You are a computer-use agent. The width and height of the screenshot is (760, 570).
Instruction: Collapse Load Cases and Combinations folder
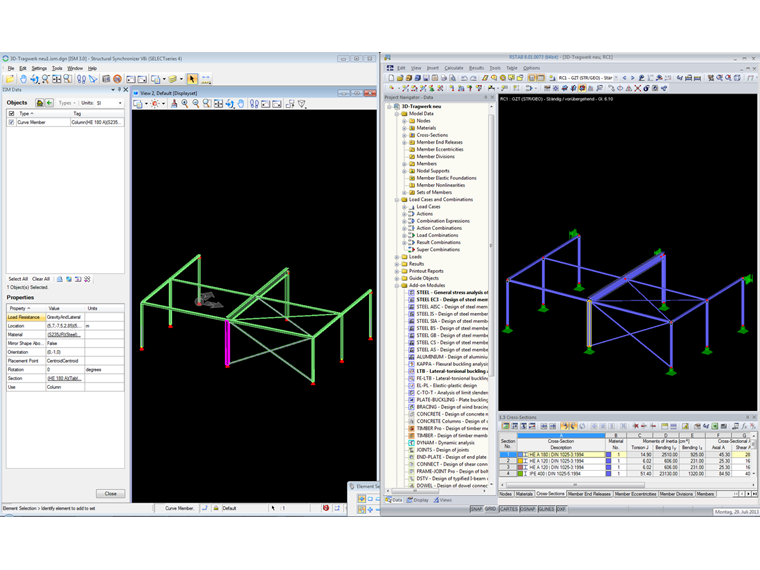[x=396, y=200]
